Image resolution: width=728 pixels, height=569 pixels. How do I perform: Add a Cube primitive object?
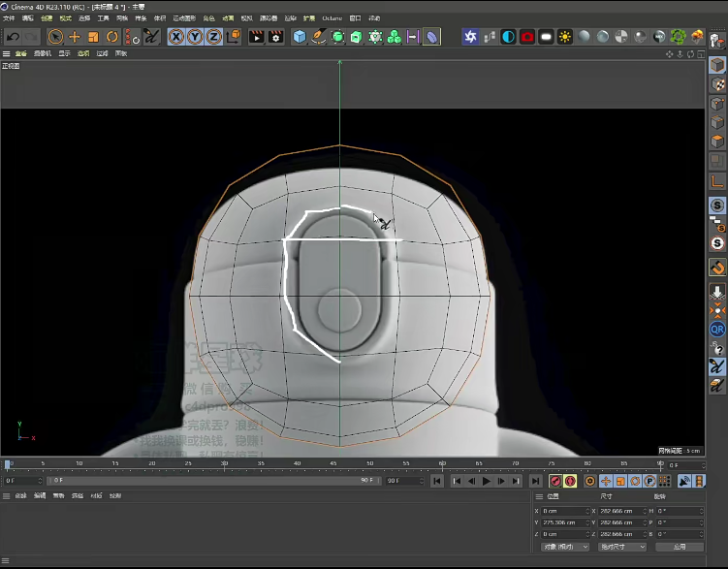(300, 37)
